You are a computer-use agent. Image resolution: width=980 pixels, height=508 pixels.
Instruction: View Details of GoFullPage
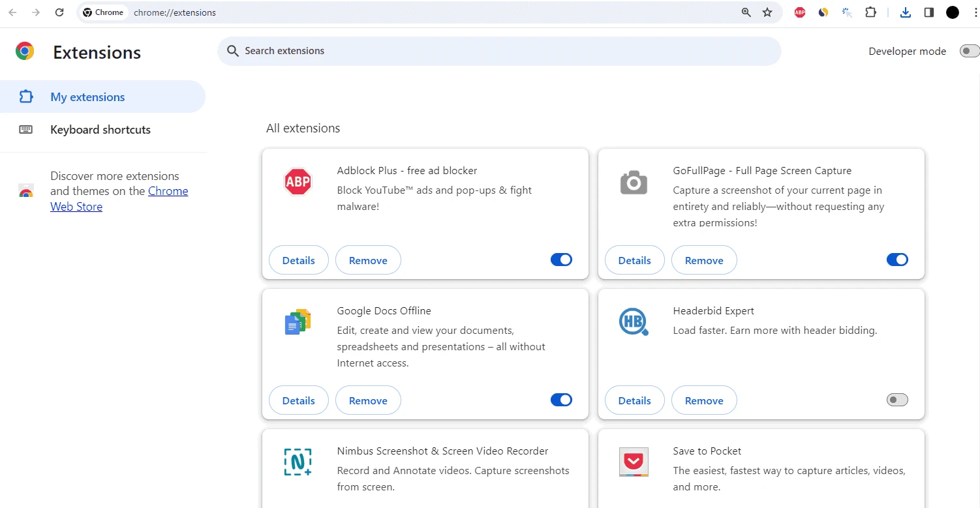(635, 260)
